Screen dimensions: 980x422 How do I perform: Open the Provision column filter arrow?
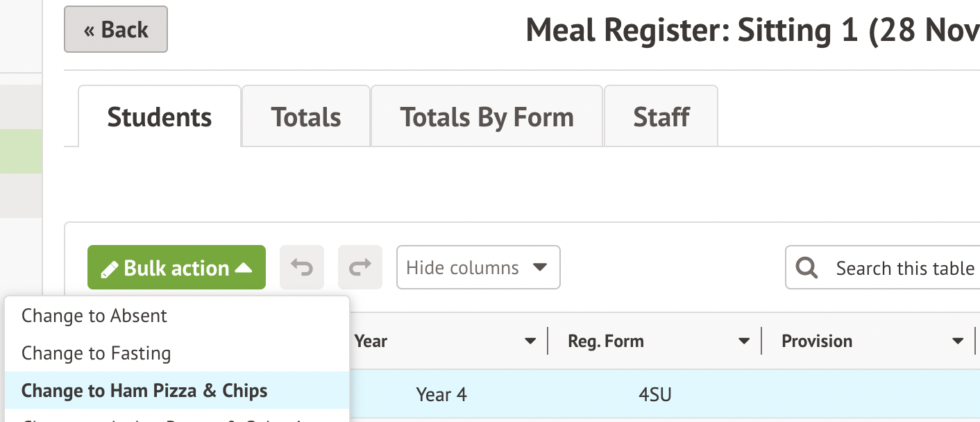[958, 341]
